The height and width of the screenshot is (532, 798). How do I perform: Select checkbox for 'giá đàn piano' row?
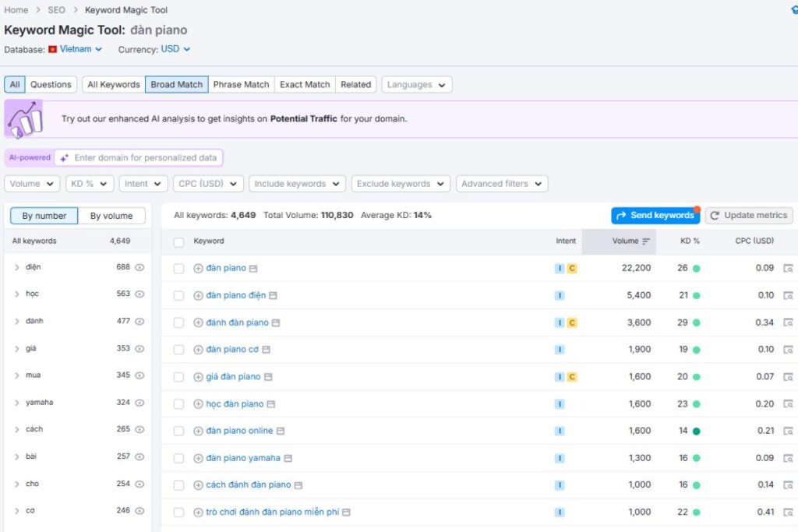(179, 377)
